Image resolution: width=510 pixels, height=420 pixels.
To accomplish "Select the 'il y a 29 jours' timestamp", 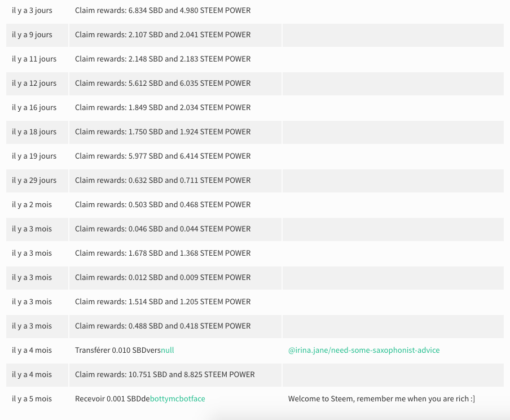I will [34, 181].
